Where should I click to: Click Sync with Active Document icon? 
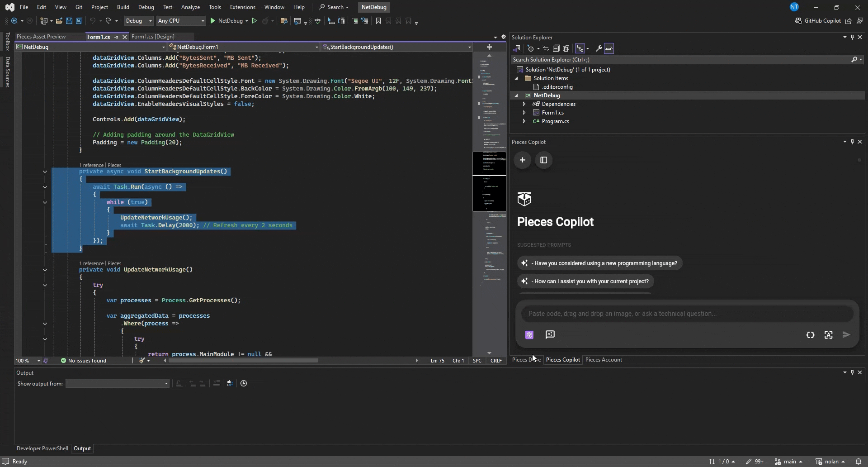click(x=546, y=48)
